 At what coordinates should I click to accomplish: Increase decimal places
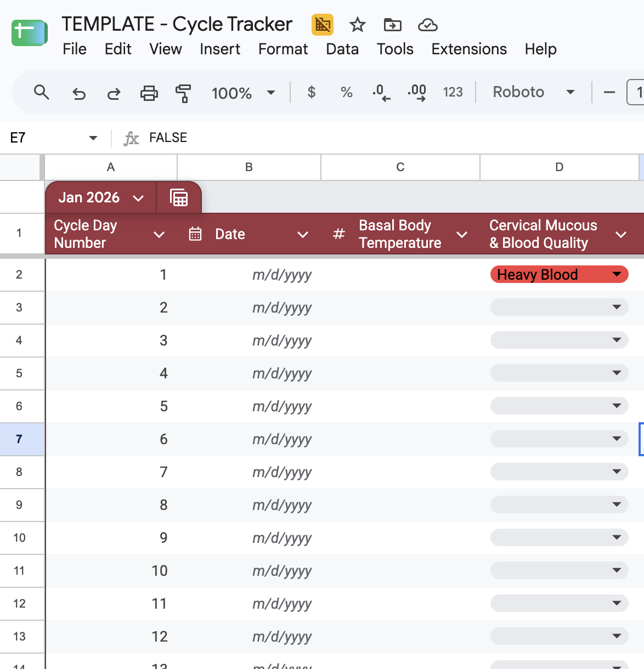[x=417, y=93]
